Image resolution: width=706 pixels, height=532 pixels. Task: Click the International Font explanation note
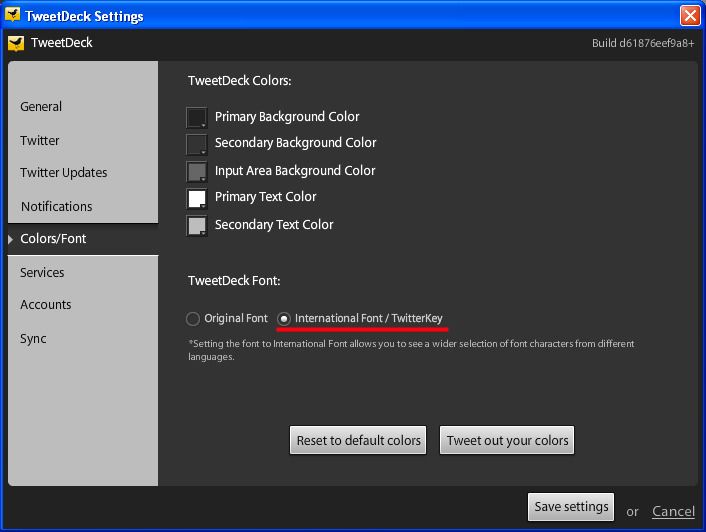point(411,350)
